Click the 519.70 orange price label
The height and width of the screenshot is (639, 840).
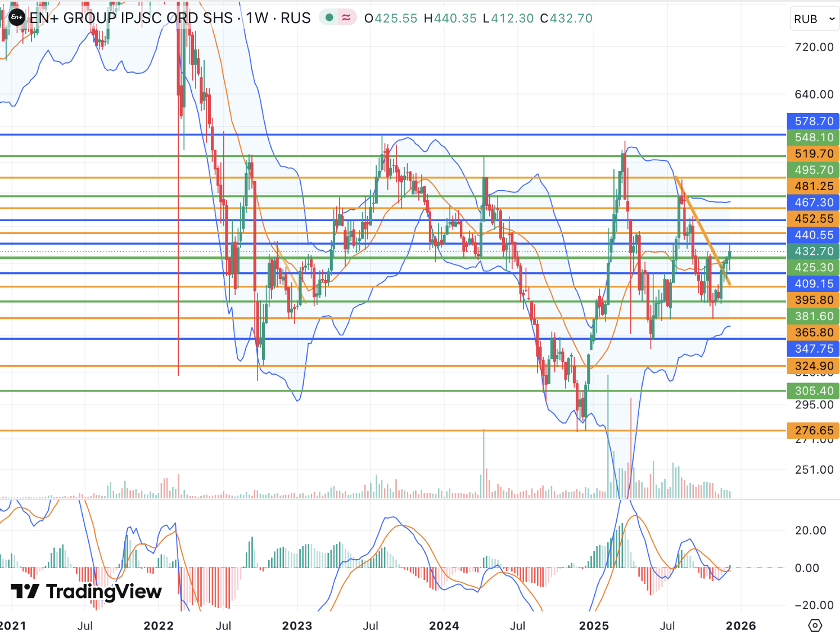click(813, 154)
